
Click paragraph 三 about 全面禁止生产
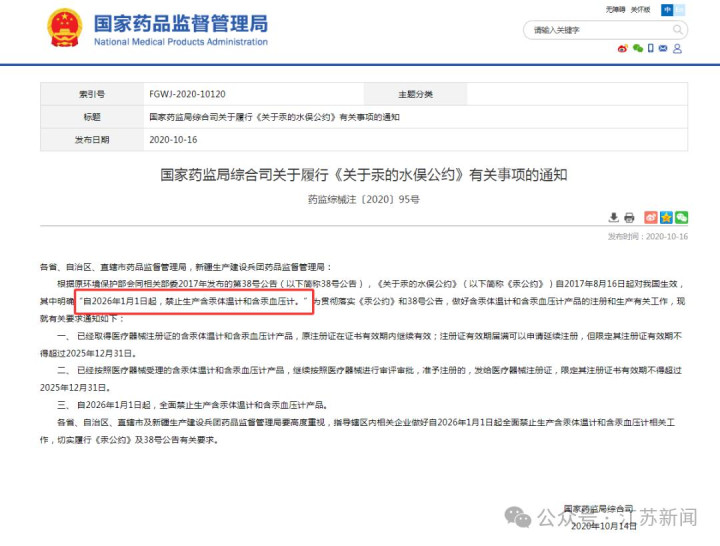193,405
